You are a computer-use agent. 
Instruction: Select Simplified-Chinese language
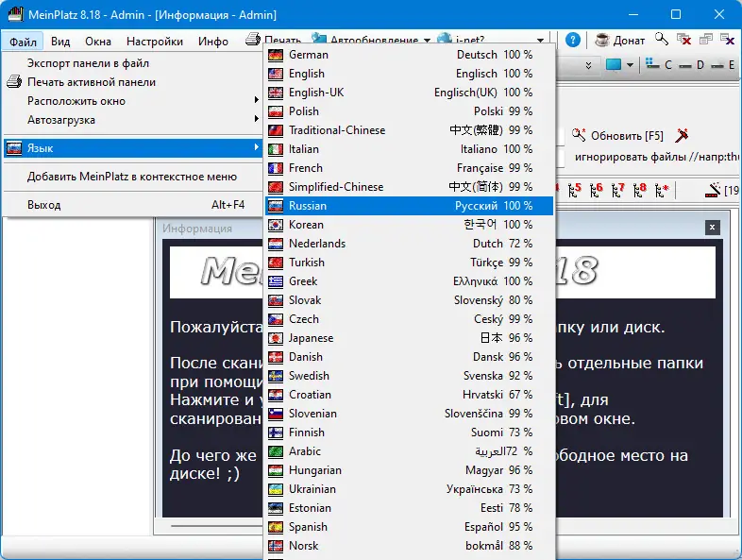click(409, 187)
